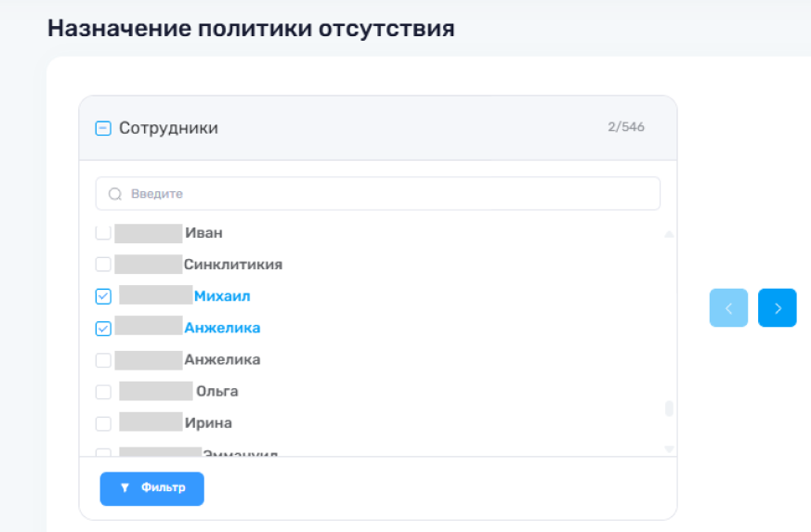This screenshot has width=811, height=532.
Task: Click the employee list scrollbar down arrow
Action: point(668,448)
